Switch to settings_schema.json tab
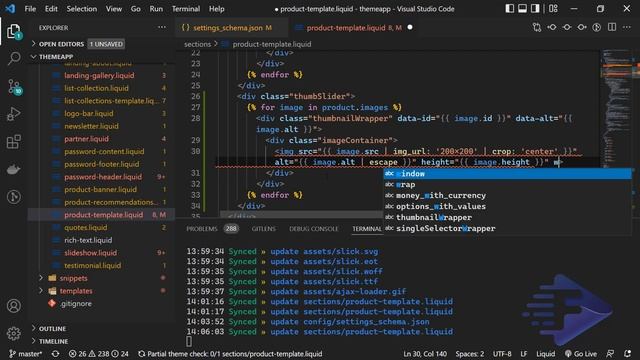The height and width of the screenshot is (360, 640). 231,27
